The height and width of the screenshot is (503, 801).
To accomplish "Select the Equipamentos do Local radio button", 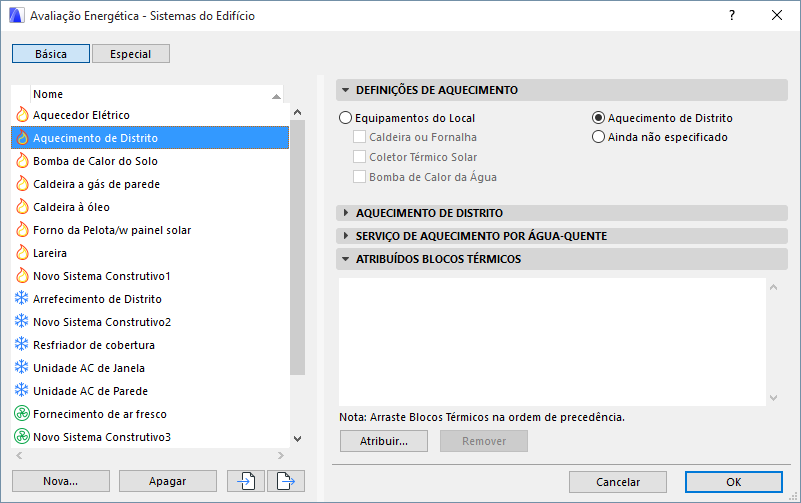I will (x=346, y=118).
